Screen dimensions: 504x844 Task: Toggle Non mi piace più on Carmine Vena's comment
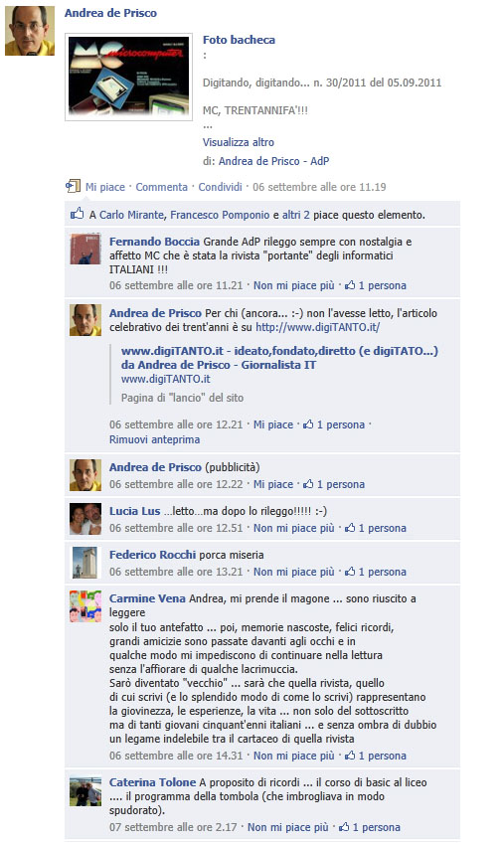(x=294, y=756)
